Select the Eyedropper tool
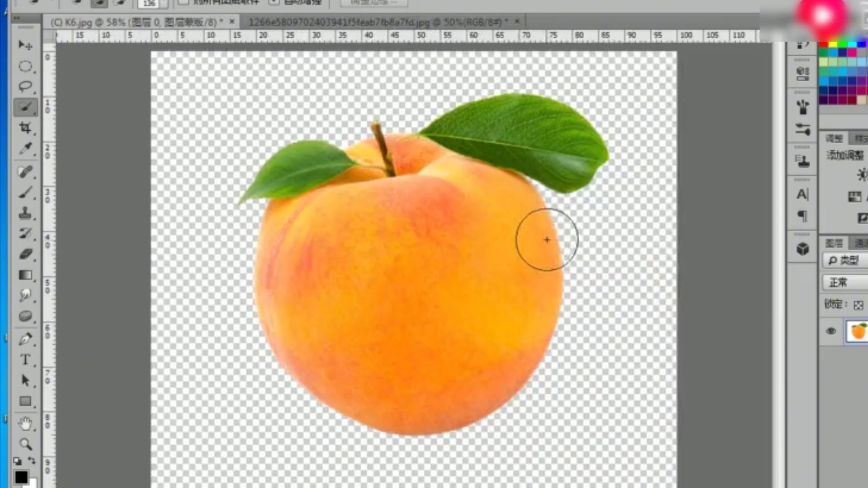Viewport: 868px width, 488px height. [25, 149]
